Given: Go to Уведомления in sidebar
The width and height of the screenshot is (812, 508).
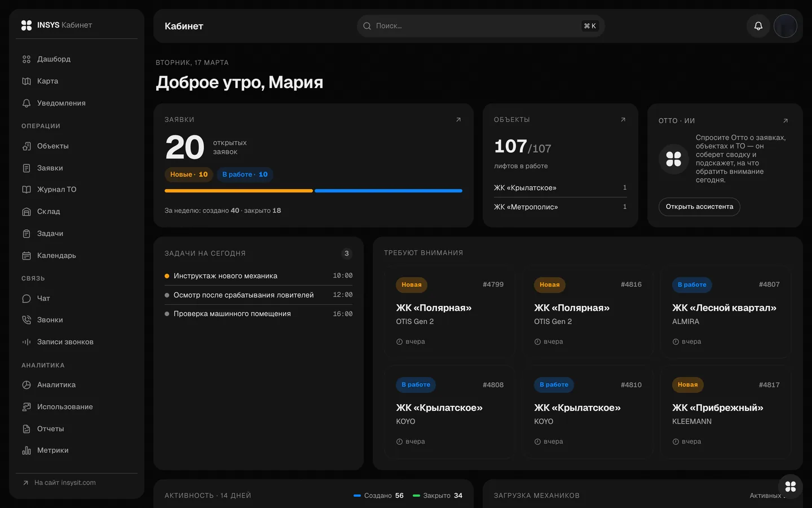Looking at the screenshot, I should (77, 103).
